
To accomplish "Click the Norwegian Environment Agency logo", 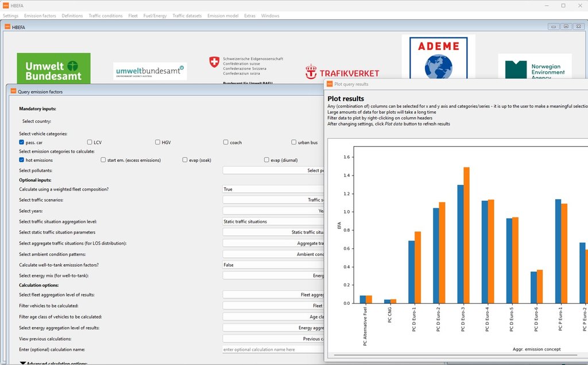I will point(536,65).
